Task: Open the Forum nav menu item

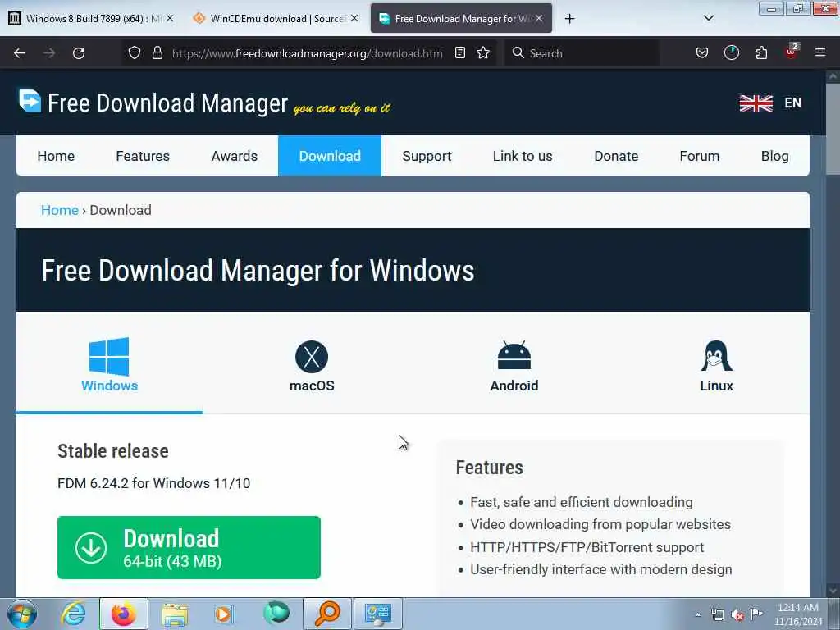Action: click(699, 156)
